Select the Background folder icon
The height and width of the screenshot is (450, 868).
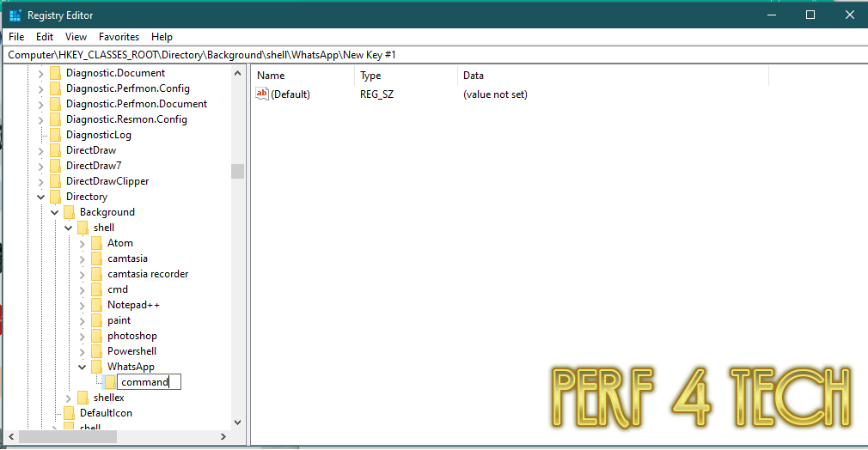[69, 212]
